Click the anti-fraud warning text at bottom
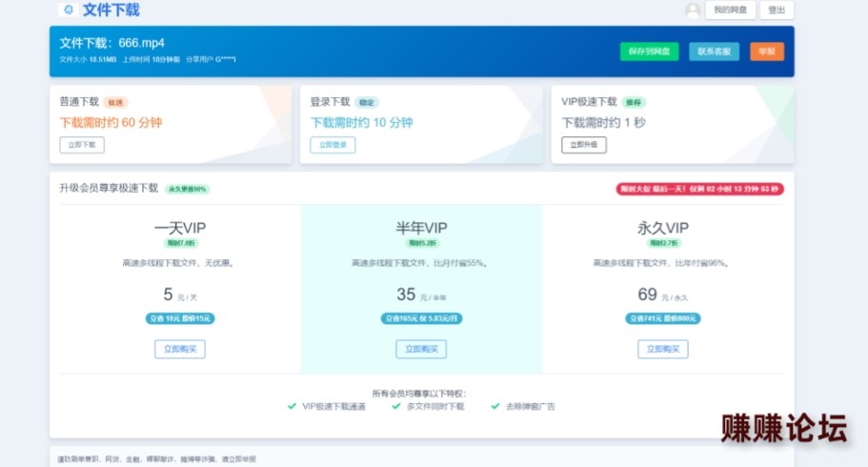 156,459
